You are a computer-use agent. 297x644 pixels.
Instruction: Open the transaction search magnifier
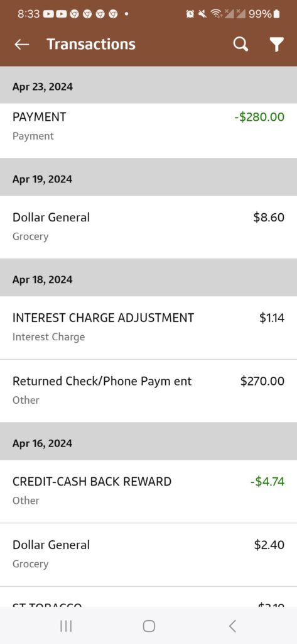click(x=240, y=44)
